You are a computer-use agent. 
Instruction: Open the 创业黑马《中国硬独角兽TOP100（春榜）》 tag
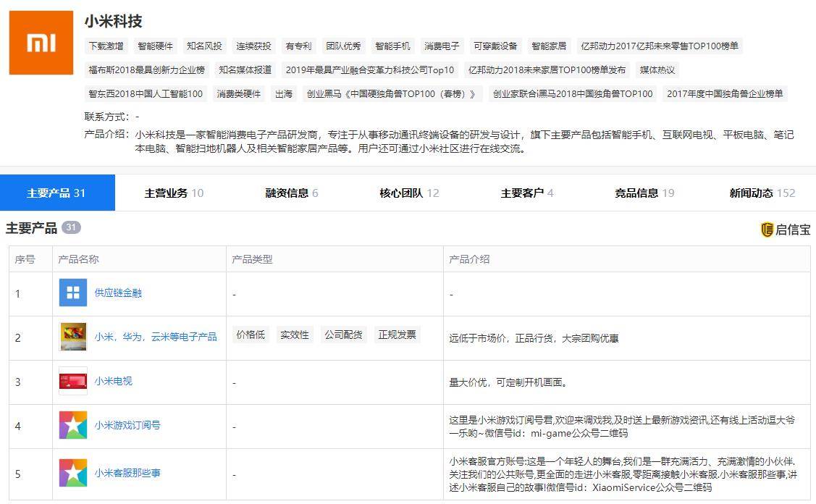392,93
